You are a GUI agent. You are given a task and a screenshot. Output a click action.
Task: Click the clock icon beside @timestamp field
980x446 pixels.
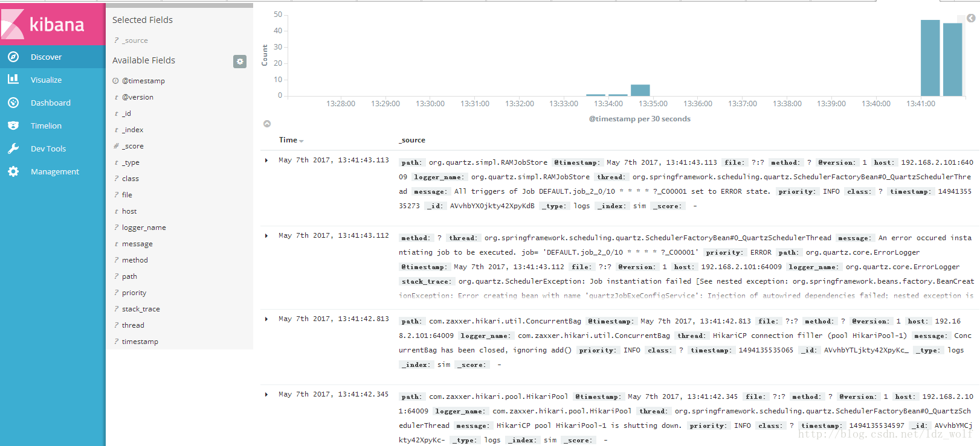(115, 81)
